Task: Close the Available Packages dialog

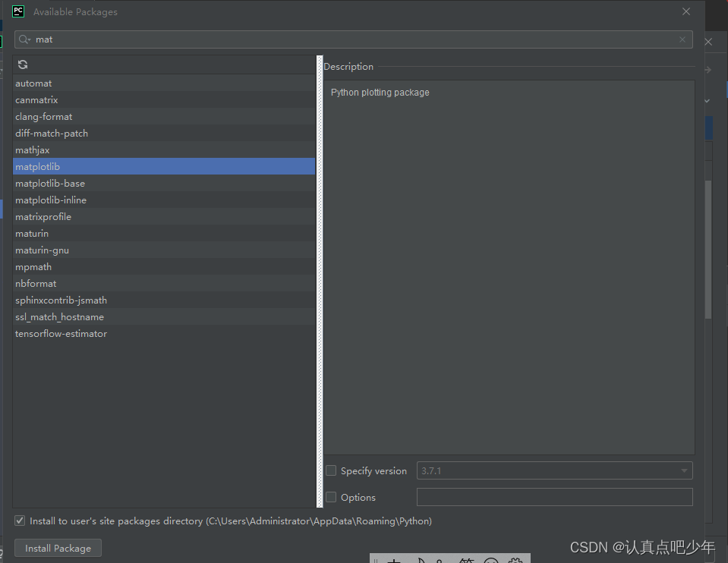Action: click(686, 11)
